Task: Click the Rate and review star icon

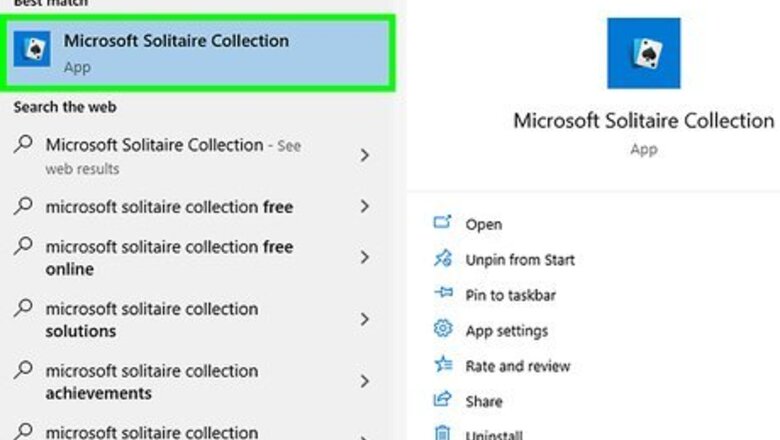Action: click(443, 364)
